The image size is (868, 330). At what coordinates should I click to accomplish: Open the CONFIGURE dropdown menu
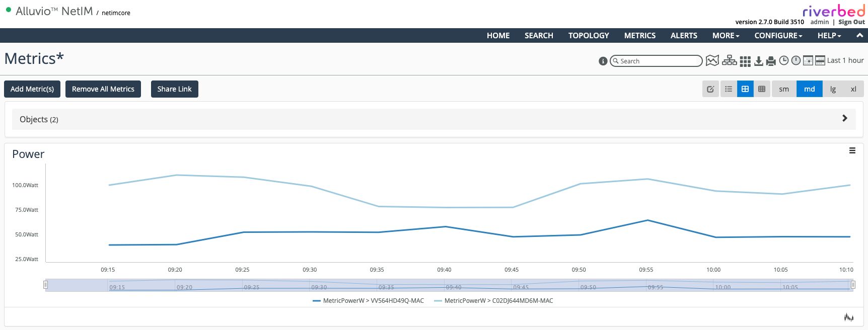778,35
